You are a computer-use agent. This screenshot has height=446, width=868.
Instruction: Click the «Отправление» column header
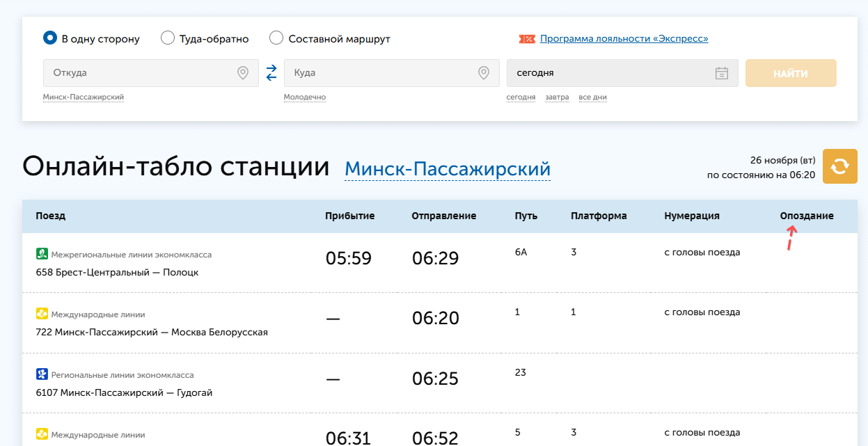tap(444, 216)
